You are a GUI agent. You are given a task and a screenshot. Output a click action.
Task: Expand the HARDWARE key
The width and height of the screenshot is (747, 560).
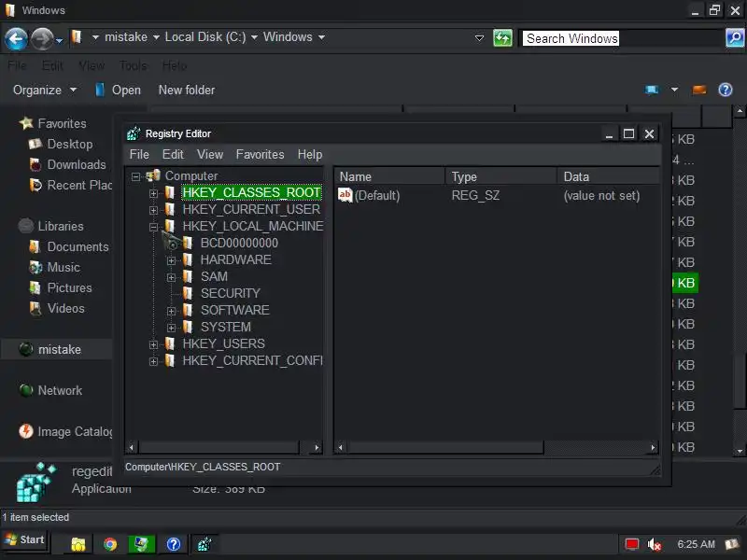tap(172, 260)
